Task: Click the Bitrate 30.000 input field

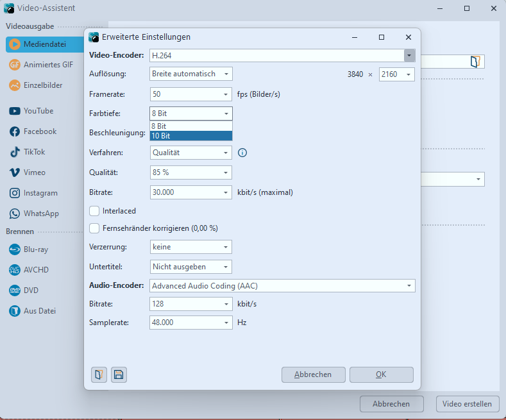Action: pos(185,192)
